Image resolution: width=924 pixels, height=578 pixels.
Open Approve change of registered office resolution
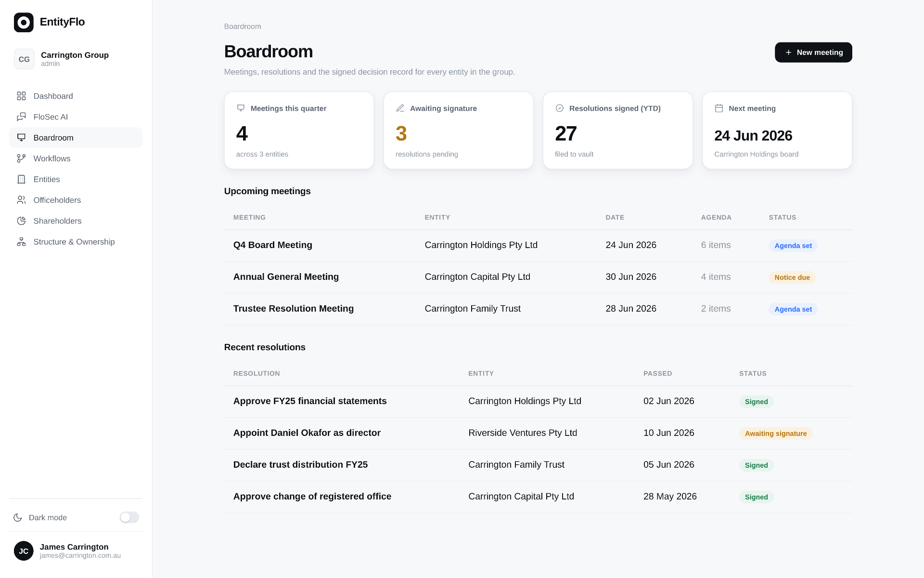click(x=538, y=497)
